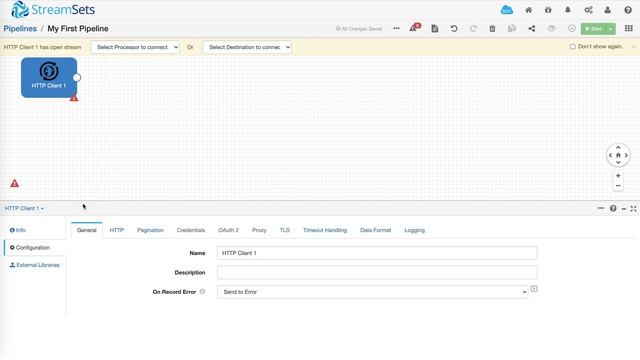Open the notifications bell in header

click(x=568, y=10)
